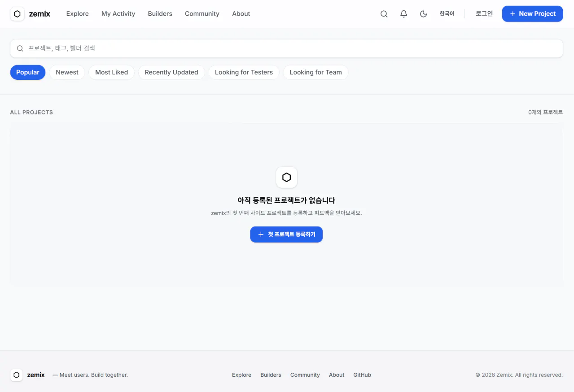Viewport: 574px width, 392px height.
Task: Click the New Project button
Action: point(532,14)
